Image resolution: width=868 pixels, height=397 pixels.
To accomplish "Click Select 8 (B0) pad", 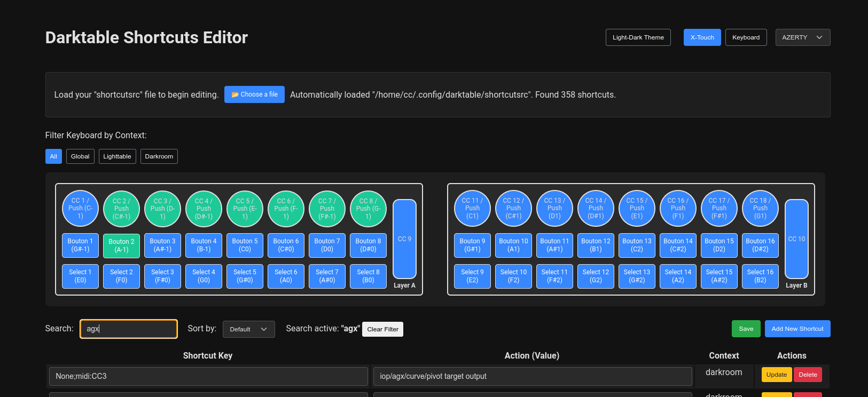I will click(x=369, y=276).
